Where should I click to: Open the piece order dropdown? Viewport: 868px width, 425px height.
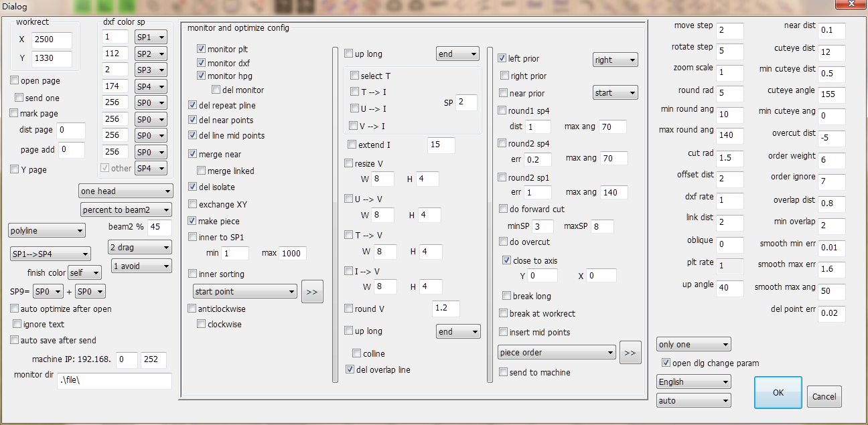click(557, 352)
